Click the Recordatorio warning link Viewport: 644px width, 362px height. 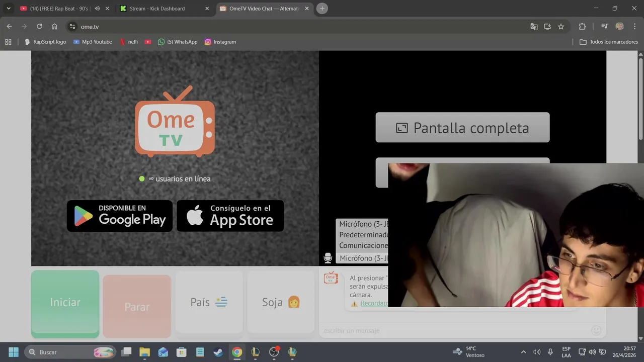click(374, 303)
